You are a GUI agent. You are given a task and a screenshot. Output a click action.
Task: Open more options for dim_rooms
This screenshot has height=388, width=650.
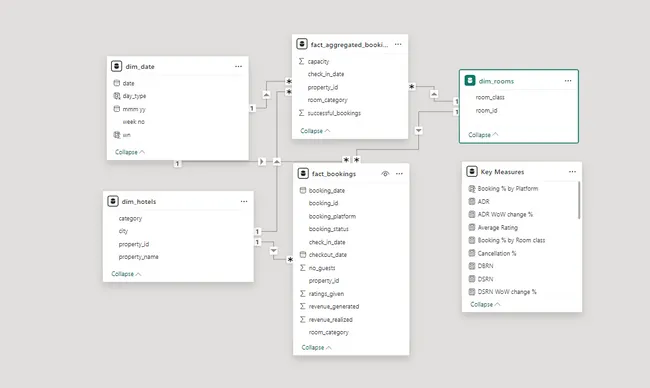click(x=568, y=81)
